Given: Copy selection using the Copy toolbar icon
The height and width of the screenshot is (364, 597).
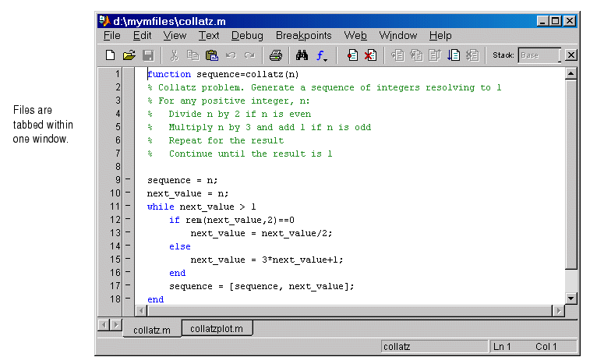Looking at the screenshot, I should [193, 55].
